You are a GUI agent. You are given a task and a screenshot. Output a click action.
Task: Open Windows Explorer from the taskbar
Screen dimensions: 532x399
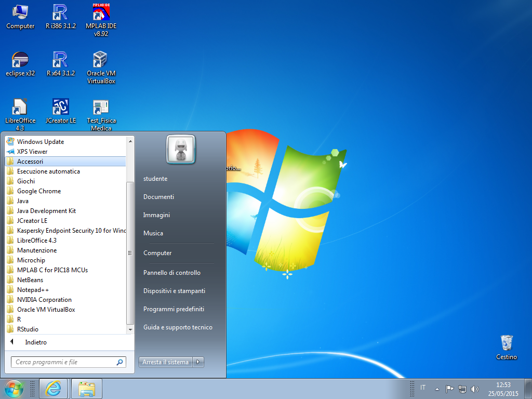point(86,389)
